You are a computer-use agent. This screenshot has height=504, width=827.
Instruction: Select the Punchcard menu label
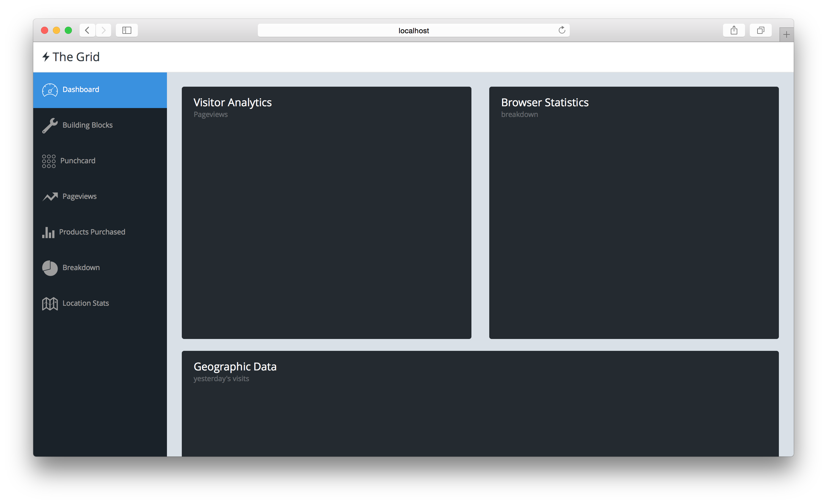pyautogui.click(x=78, y=161)
